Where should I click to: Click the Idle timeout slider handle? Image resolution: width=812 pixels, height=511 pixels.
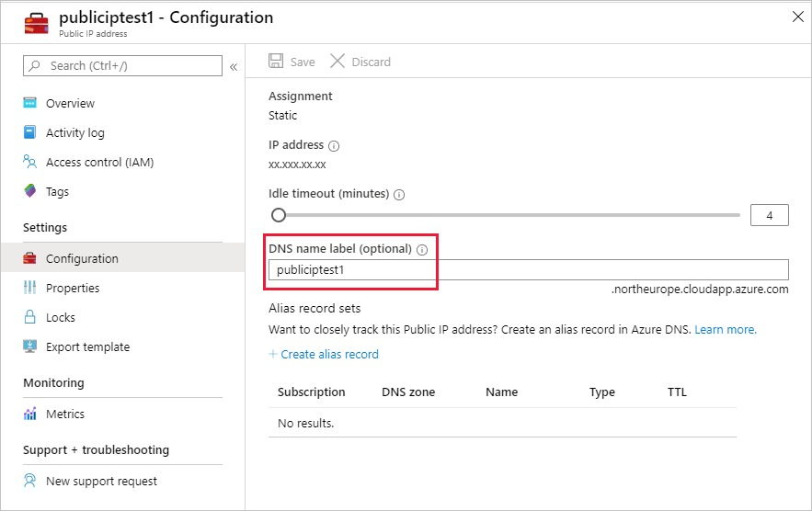[x=279, y=215]
